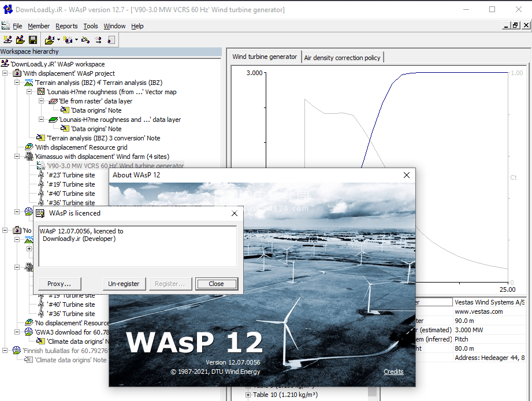
Task: Click the 'Ele from raster' data layer icon
Action: click(53, 101)
